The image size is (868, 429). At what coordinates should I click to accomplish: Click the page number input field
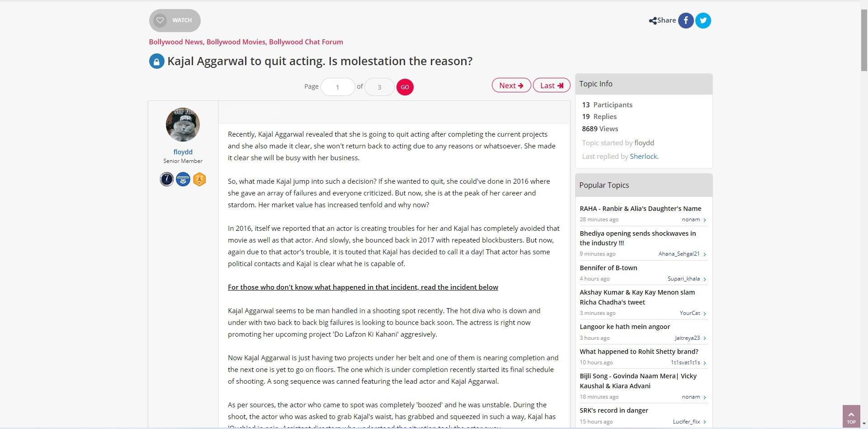point(337,87)
